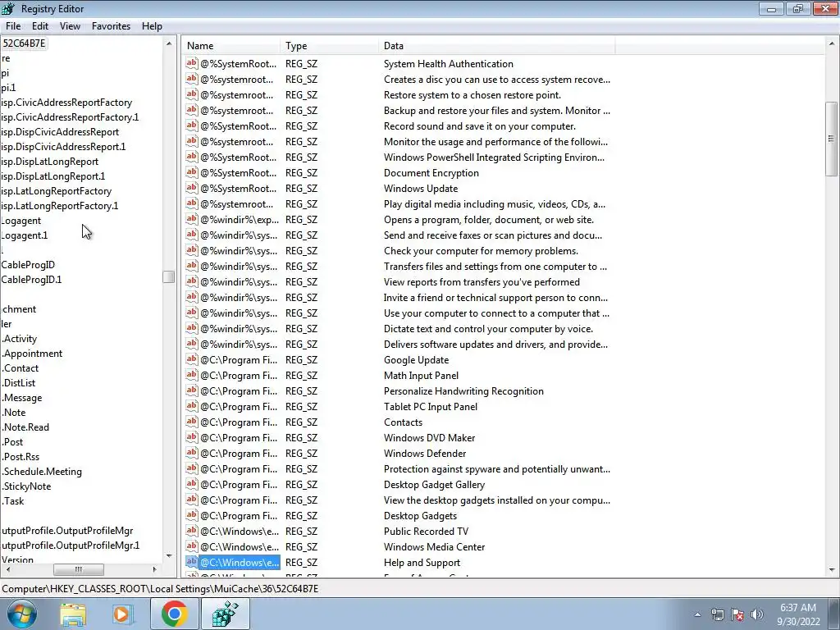Sort by the Data column header

click(496, 46)
